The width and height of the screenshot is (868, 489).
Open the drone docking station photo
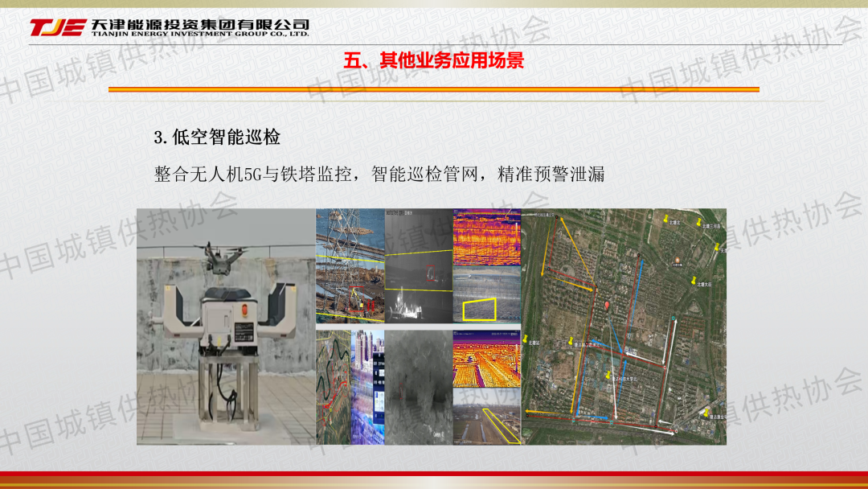tap(225, 326)
